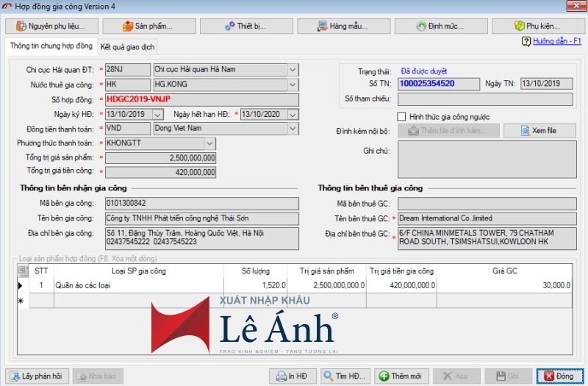Image resolution: width=588 pixels, height=386 pixels.
Task: Add new entry with Thêm mới
Action: (x=401, y=376)
